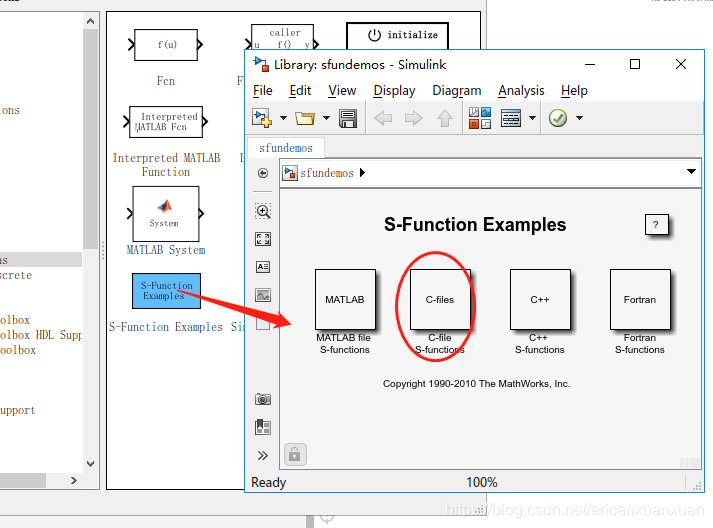Screen dimensions: 713x528
Task: Click the Annotation text palette icon
Action: [x=263, y=267]
